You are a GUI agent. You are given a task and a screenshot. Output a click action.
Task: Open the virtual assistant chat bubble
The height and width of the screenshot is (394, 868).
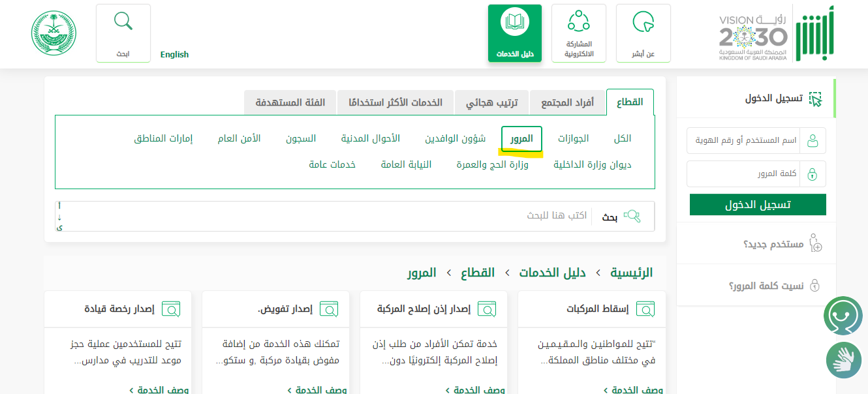coord(843,316)
